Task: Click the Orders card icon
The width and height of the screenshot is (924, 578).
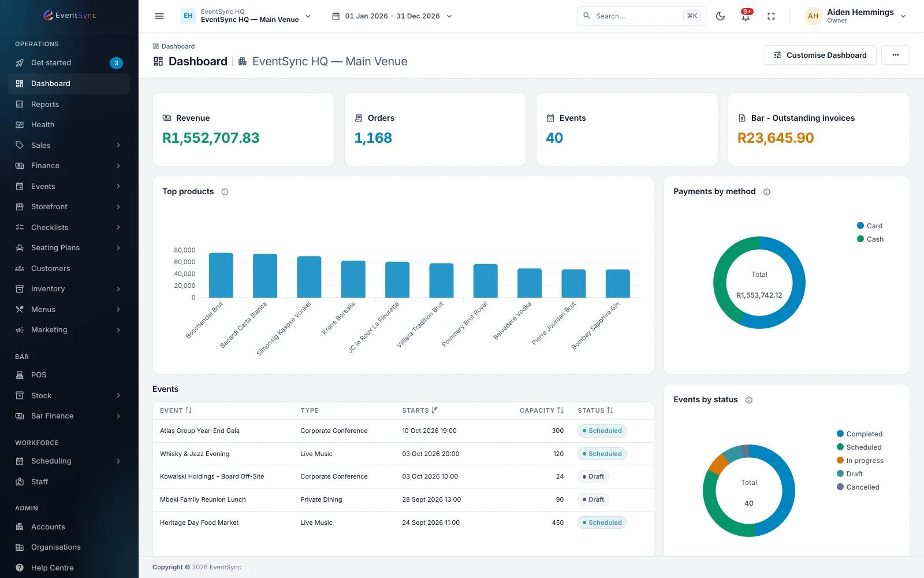Action: (x=359, y=118)
